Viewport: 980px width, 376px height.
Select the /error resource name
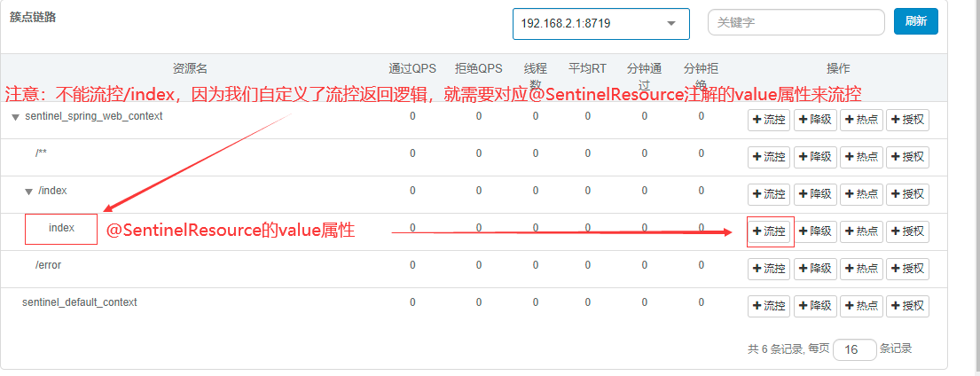pos(48,265)
